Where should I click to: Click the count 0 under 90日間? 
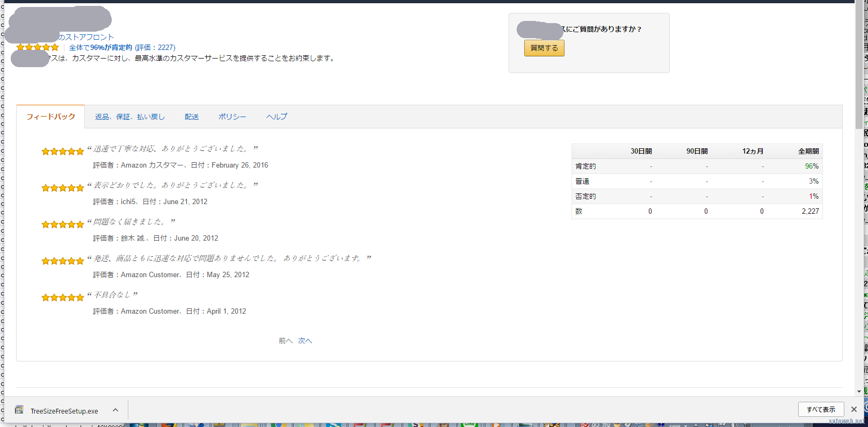(x=706, y=211)
